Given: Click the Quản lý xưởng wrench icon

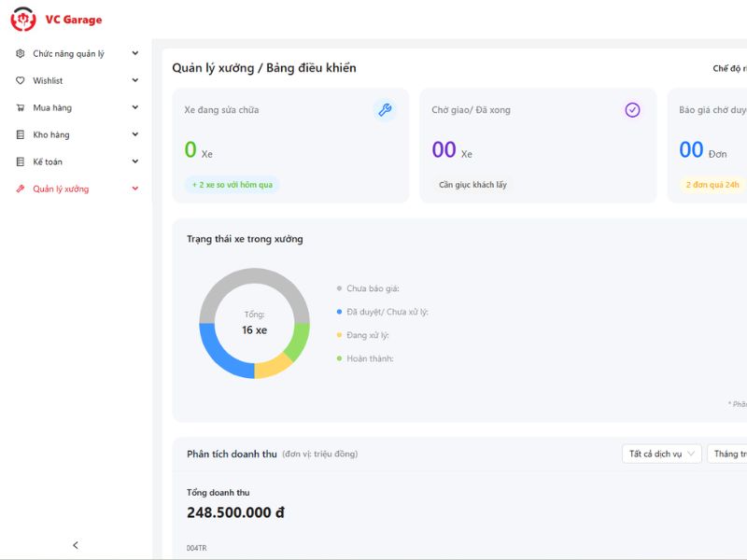Looking at the screenshot, I should tap(20, 189).
